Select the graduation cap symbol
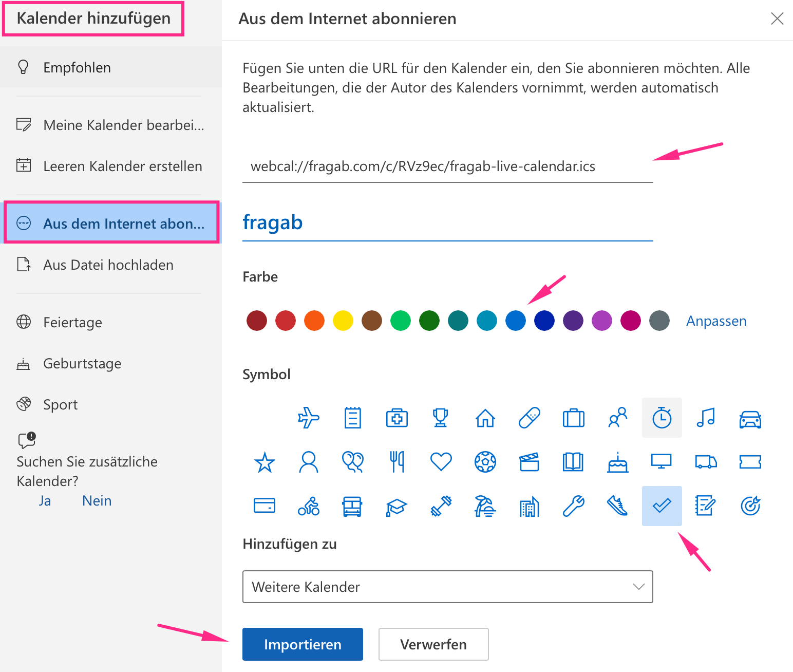The width and height of the screenshot is (793, 672). (x=397, y=507)
